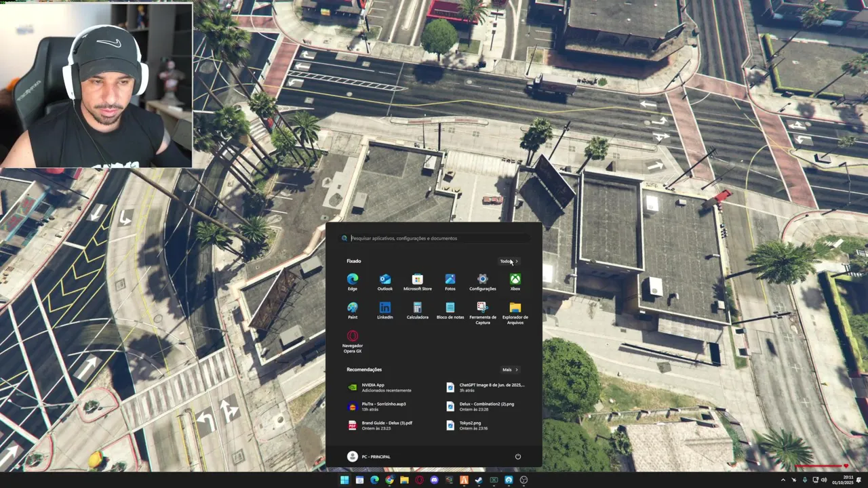This screenshot has width=868, height=488.
Task: Open Steam from the taskbar
Action: pyautogui.click(x=479, y=480)
